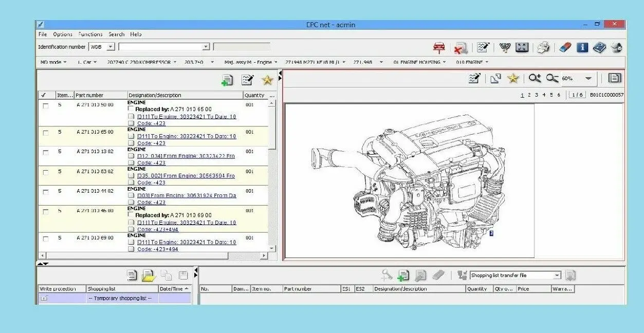This screenshot has width=644, height=333.
Task: Zoom out on the engine diagram
Action: (x=552, y=78)
